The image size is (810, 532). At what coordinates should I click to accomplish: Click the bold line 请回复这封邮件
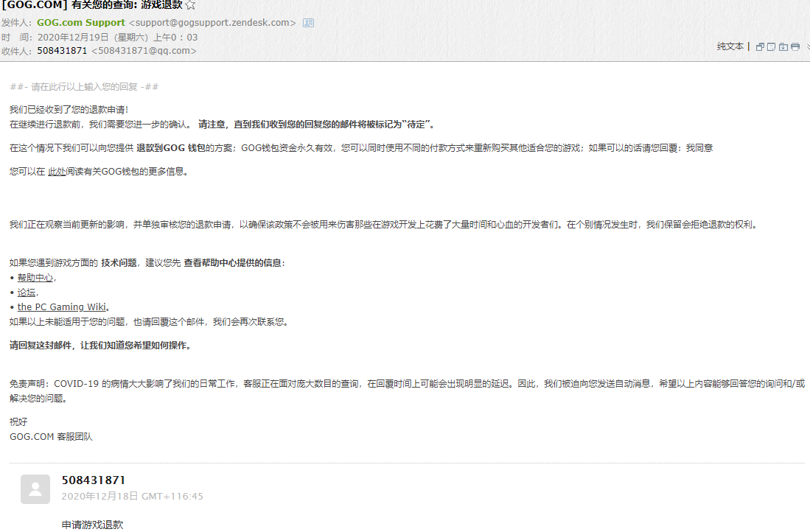coord(100,345)
